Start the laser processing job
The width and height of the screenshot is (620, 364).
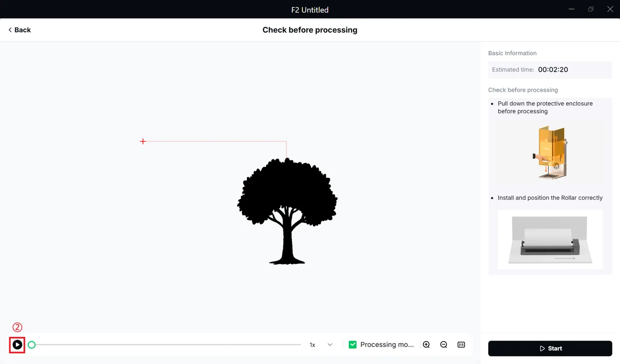coord(550,349)
